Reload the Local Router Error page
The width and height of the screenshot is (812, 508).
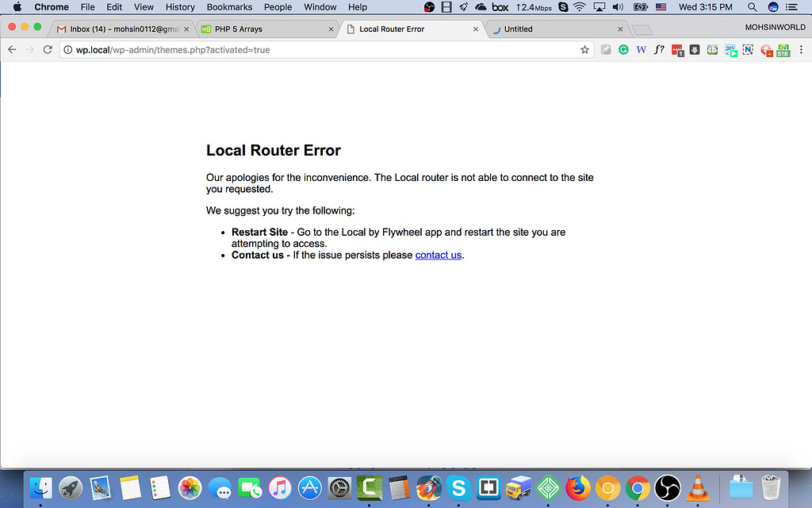pyautogui.click(x=47, y=48)
